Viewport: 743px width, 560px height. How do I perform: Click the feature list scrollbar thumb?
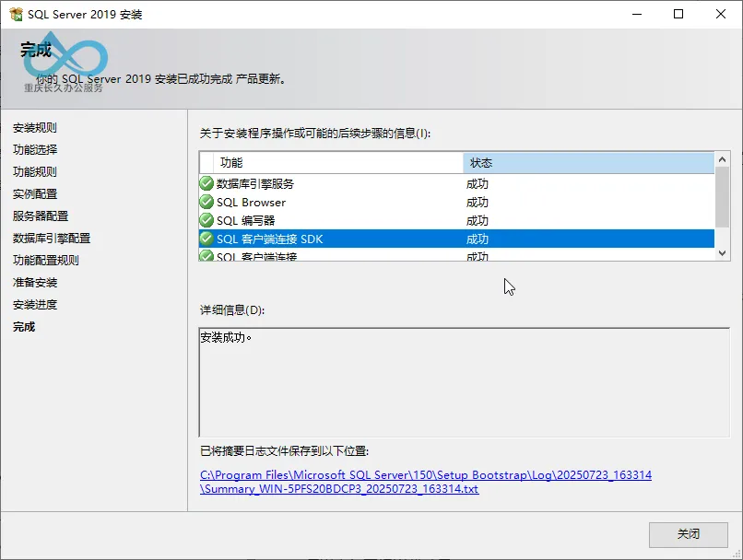tap(722, 197)
